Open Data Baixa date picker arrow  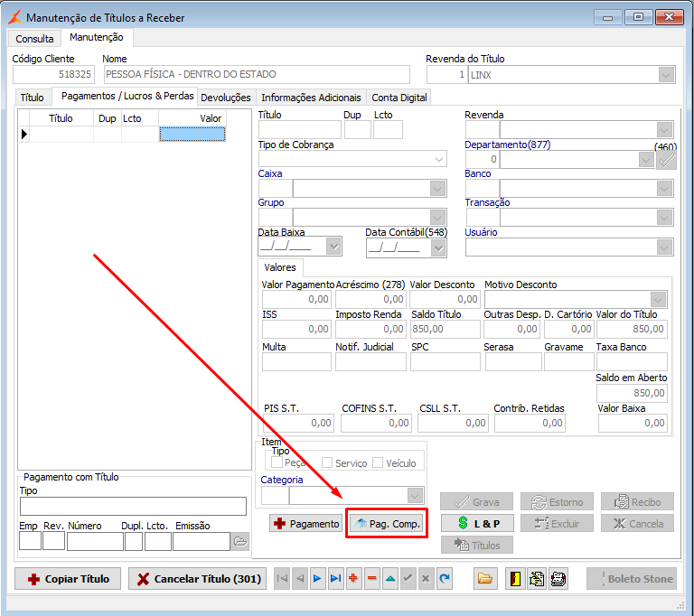(x=333, y=247)
